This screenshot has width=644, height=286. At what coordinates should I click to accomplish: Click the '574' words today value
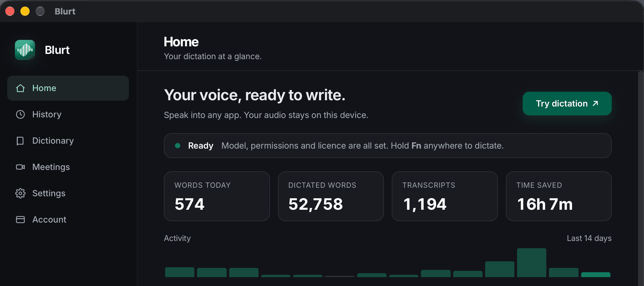189,204
